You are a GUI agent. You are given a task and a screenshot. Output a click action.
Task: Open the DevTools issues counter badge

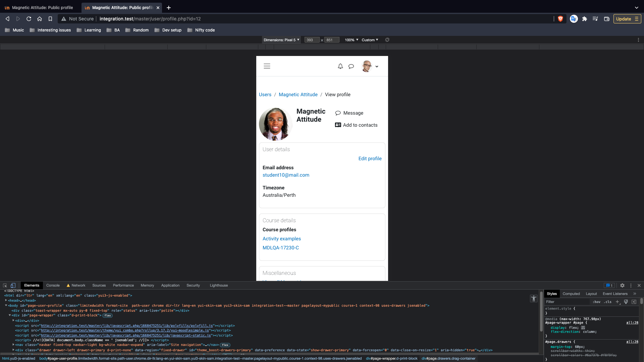[x=609, y=286]
